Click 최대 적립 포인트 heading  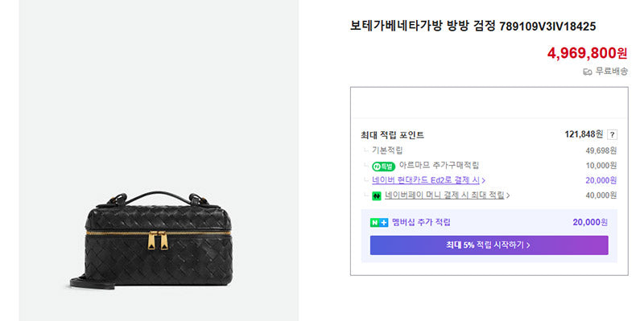[392, 135]
